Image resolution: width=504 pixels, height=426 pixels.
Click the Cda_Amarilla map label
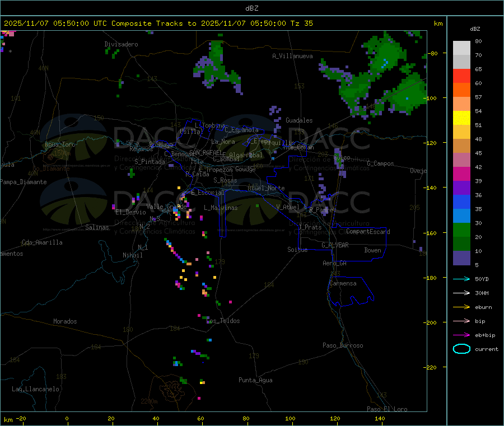(42, 242)
